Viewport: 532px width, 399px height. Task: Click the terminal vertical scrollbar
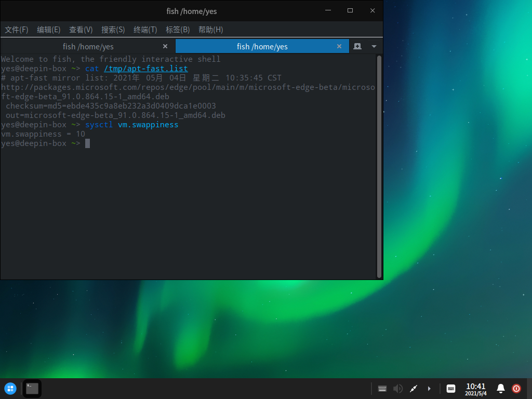pyautogui.click(x=379, y=166)
